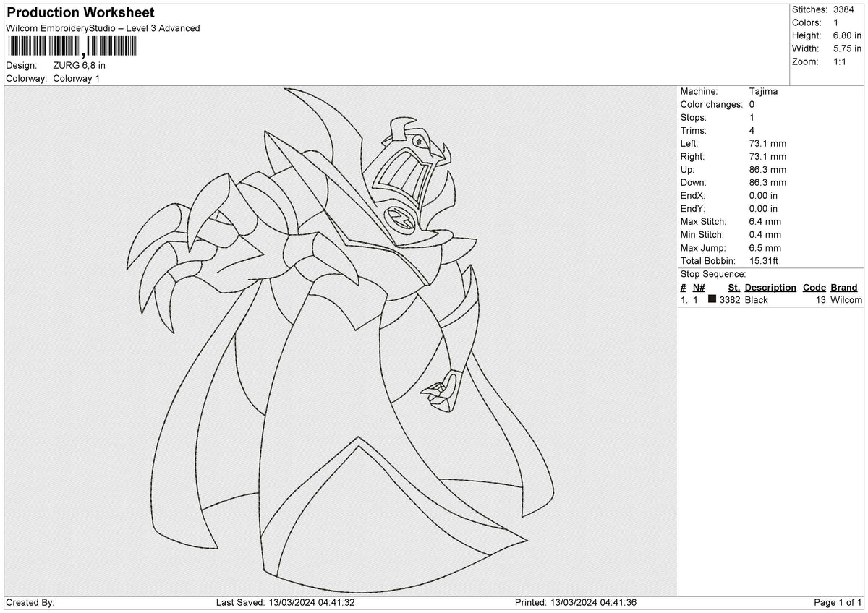
Task: Click the Min Stitch value '0.4 mm'
Action: coord(765,234)
